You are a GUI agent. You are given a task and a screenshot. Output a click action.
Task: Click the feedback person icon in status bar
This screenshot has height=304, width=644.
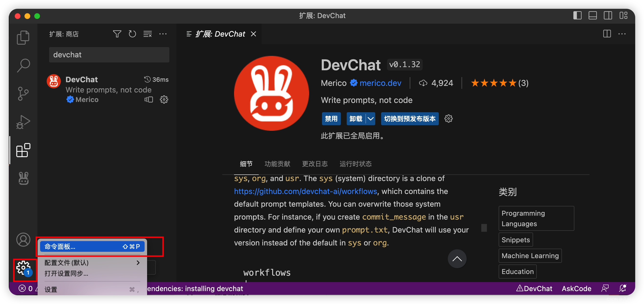point(605,288)
